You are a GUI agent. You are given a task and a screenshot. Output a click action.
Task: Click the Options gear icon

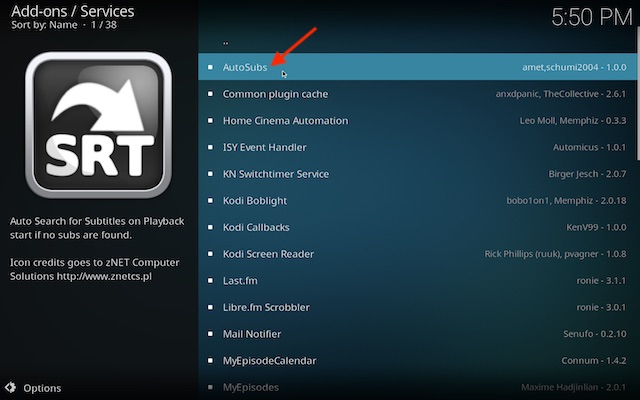click(x=10, y=387)
